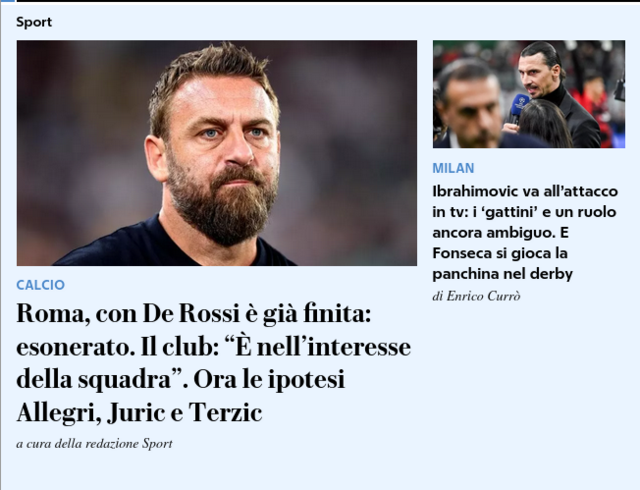Open 'Ibrahimovic va all'attacco' headline
This screenshot has width=640, height=490.
(x=525, y=232)
